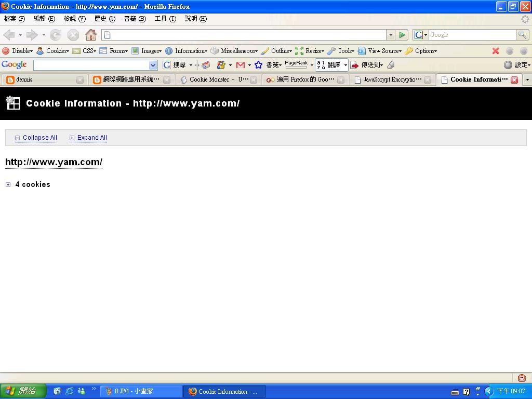The width and height of the screenshot is (532, 399).
Task: Open the Google Toolbar search box dropdown
Action: pyautogui.click(x=153, y=65)
